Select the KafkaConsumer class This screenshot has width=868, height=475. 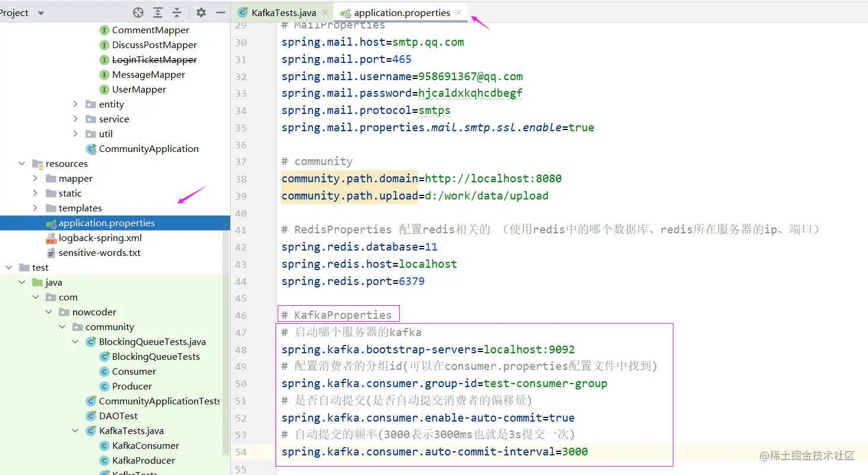pos(145,446)
